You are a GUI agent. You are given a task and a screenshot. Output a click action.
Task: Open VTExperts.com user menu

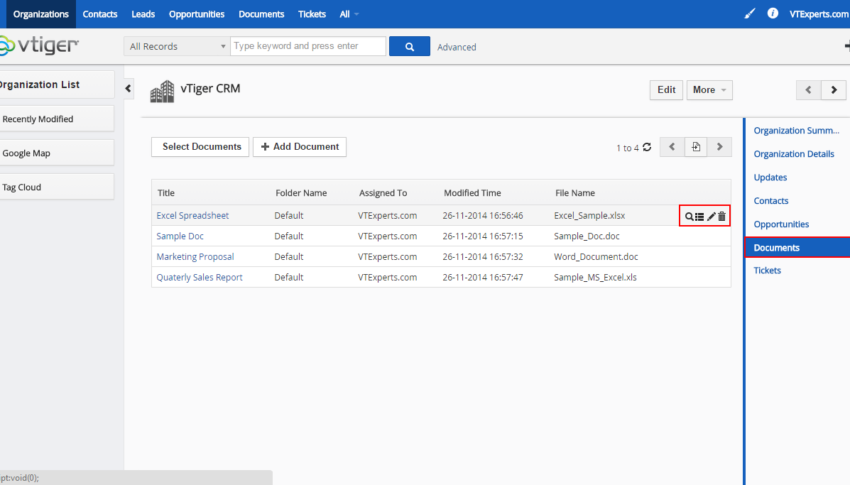point(819,14)
